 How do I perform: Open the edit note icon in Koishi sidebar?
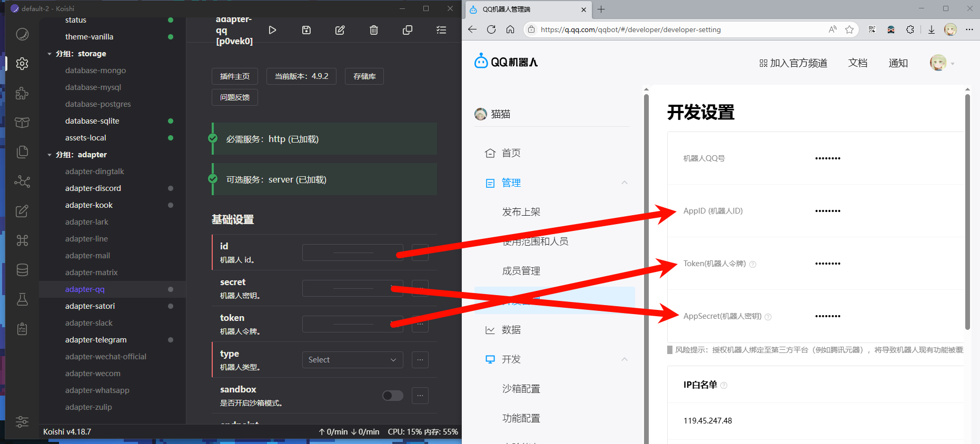pos(22,211)
